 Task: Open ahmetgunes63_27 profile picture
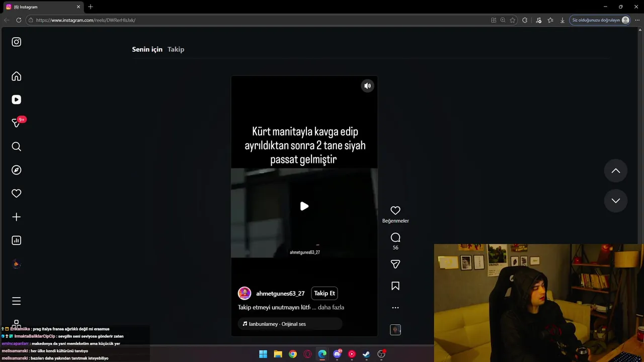[245, 294]
